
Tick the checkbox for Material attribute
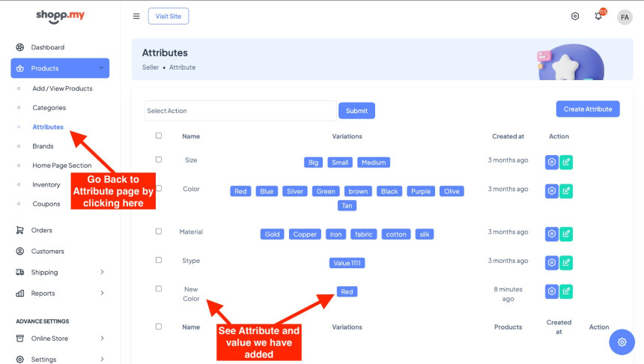[x=159, y=231]
